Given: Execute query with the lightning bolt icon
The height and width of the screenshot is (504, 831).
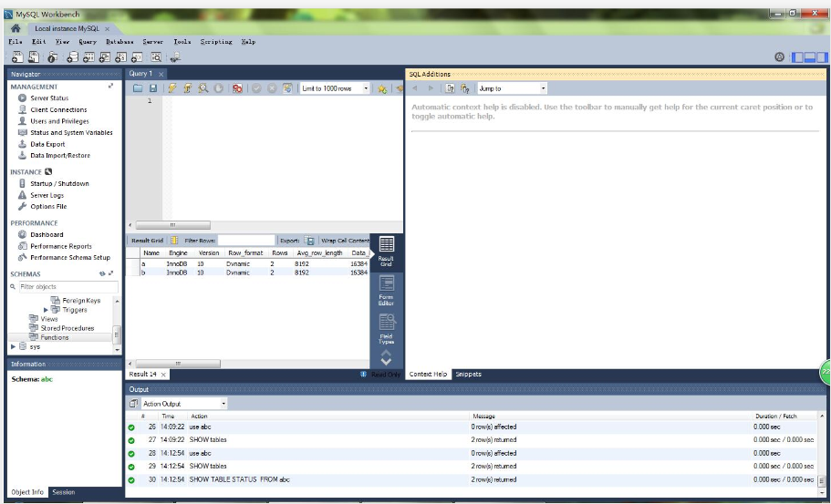Looking at the screenshot, I should [172, 88].
